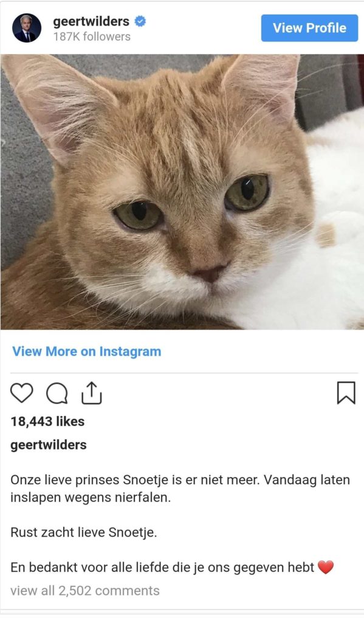The image size is (364, 623).
Task: Click the red heart emoji in the caption
Action: click(x=326, y=567)
